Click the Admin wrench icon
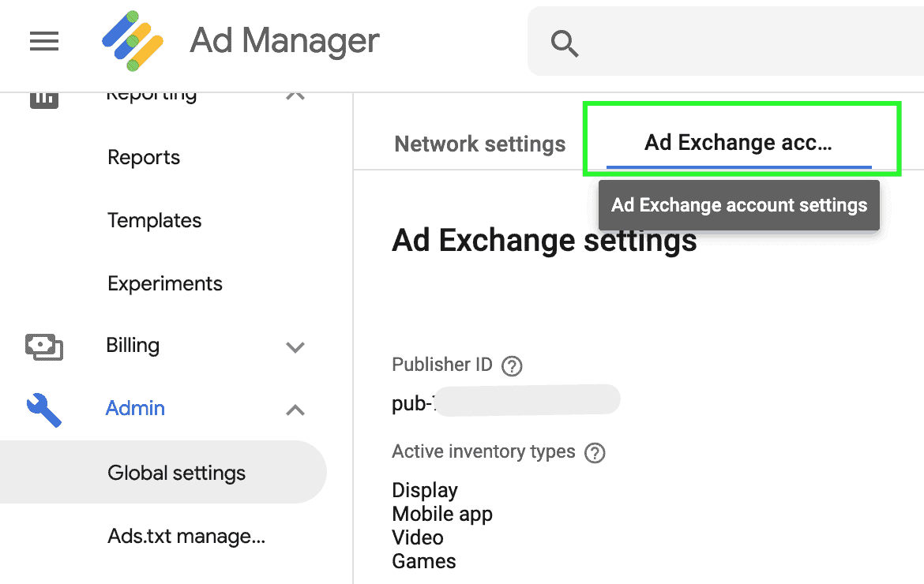924x584 pixels. pos(43,408)
